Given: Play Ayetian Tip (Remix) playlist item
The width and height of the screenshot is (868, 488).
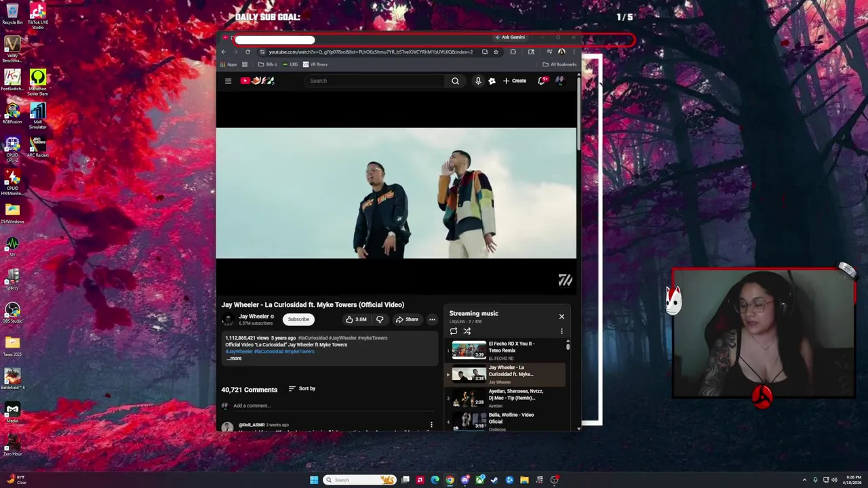Looking at the screenshot, I should coord(506,398).
